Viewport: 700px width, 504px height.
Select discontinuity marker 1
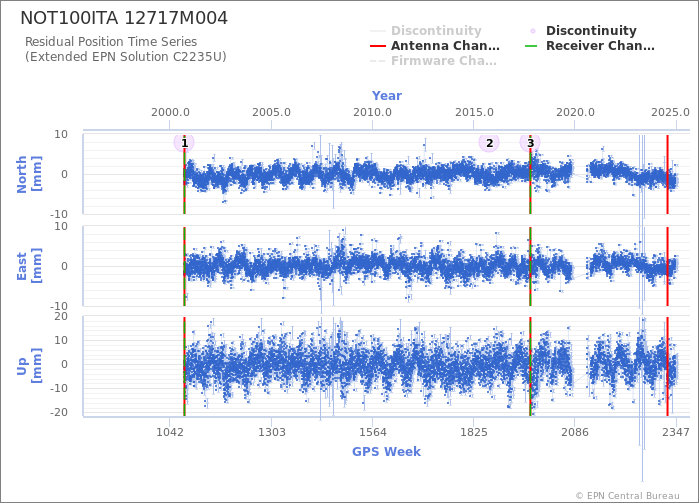click(184, 143)
